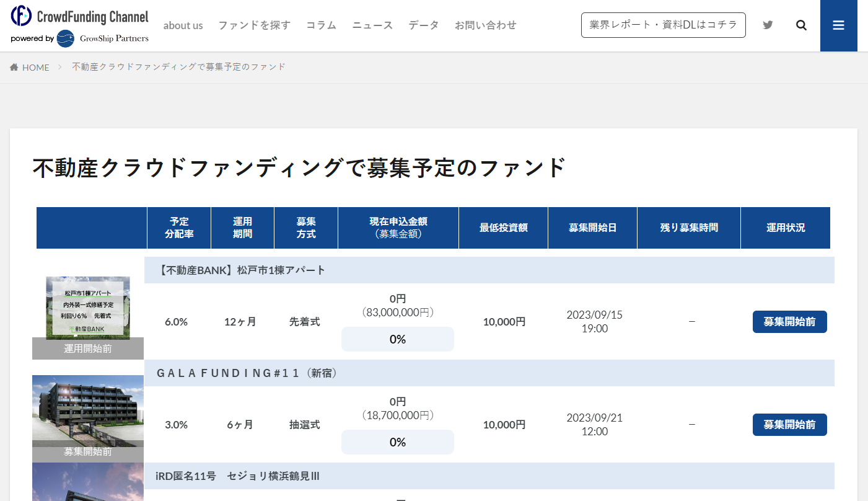Open the about us menu
The width and height of the screenshot is (868, 501).
pyautogui.click(x=183, y=25)
